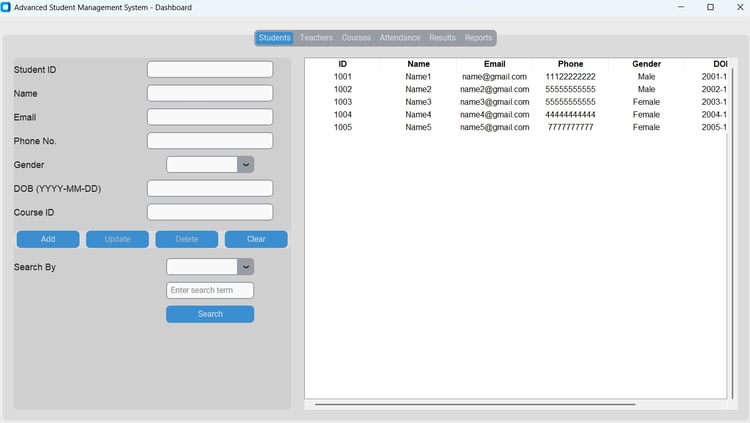Clear the form with Clear button
Viewport: 750px width, 423px height.
click(256, 239)
